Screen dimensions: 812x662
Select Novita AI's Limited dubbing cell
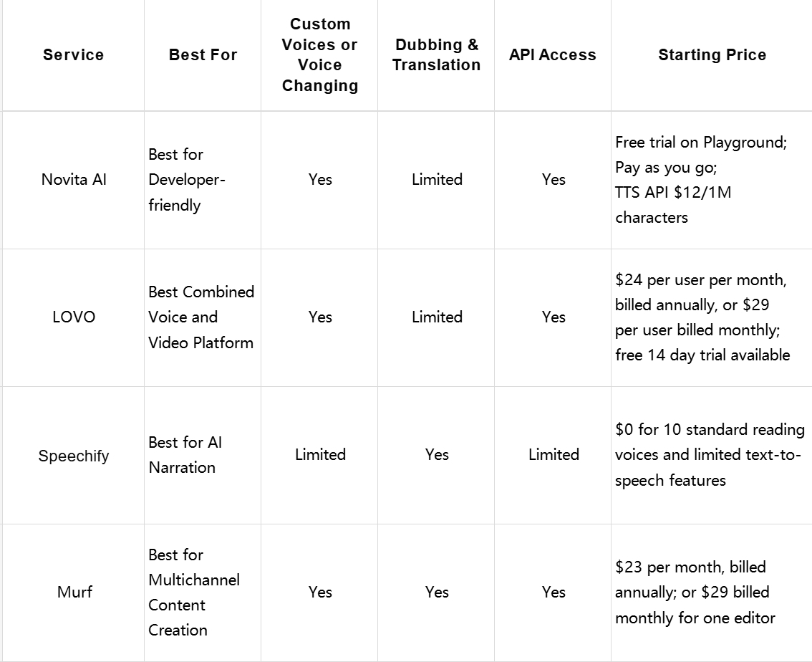point(437,180)
